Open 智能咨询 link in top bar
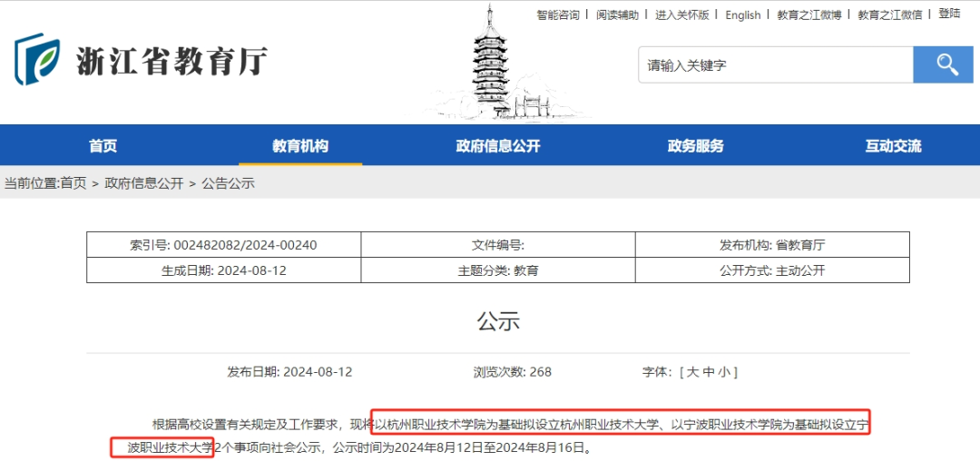This screenshot has height=461, width=980. pyautogui.click(x=558, y=15)
